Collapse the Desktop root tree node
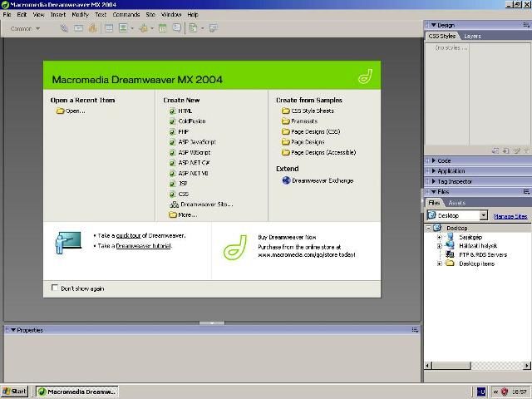532x399 pixels. pos(429,228)
